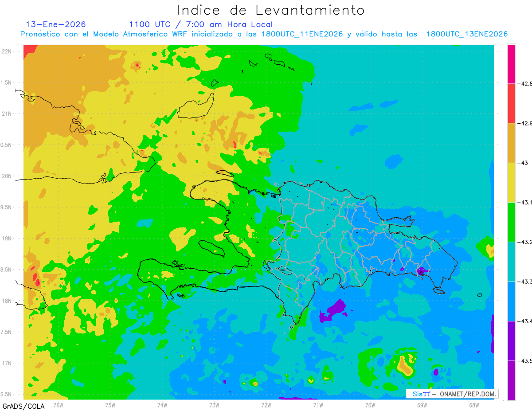532x411 pixels.
Task: Click the "74W" longitude label
Action: 162,405
